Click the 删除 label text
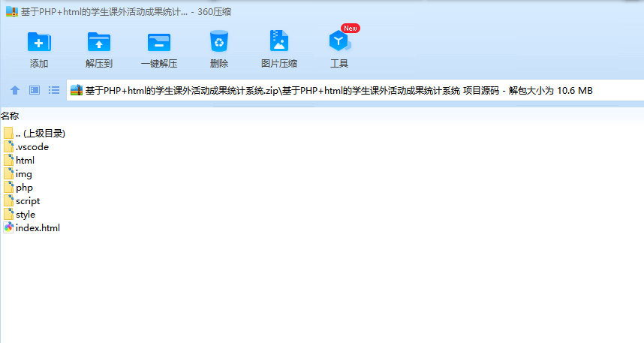Image resolution: width=644 pixels, height=343 pixels. 219,64
